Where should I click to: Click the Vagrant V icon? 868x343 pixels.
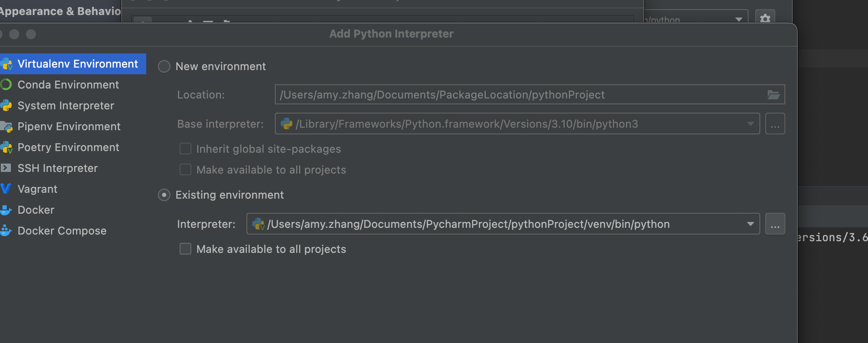click(5, 189)
